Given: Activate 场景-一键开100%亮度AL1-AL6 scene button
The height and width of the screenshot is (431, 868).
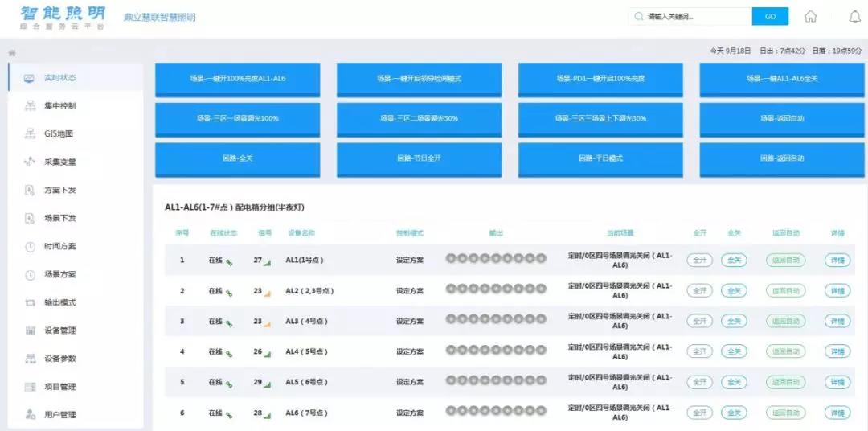Looking at the screenshot, I should coord(237,79).
